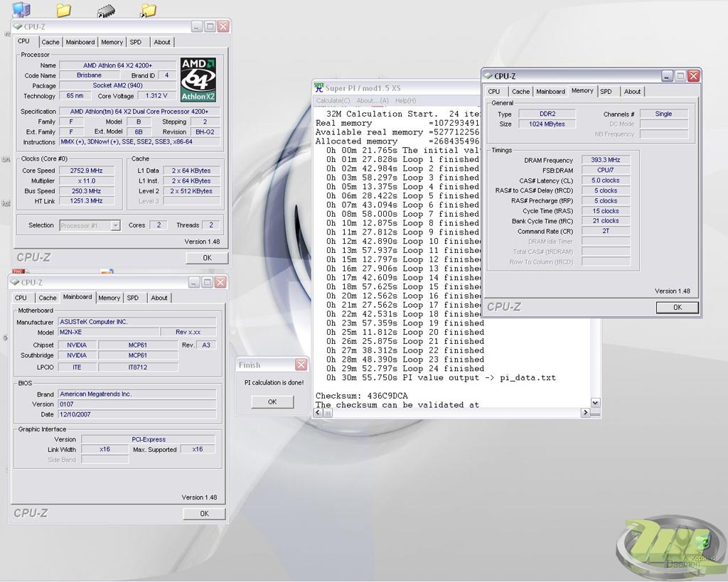Open the Cache tab in the CPU-Z mainboard window
The image size is (728, 582).
(48, 298)
